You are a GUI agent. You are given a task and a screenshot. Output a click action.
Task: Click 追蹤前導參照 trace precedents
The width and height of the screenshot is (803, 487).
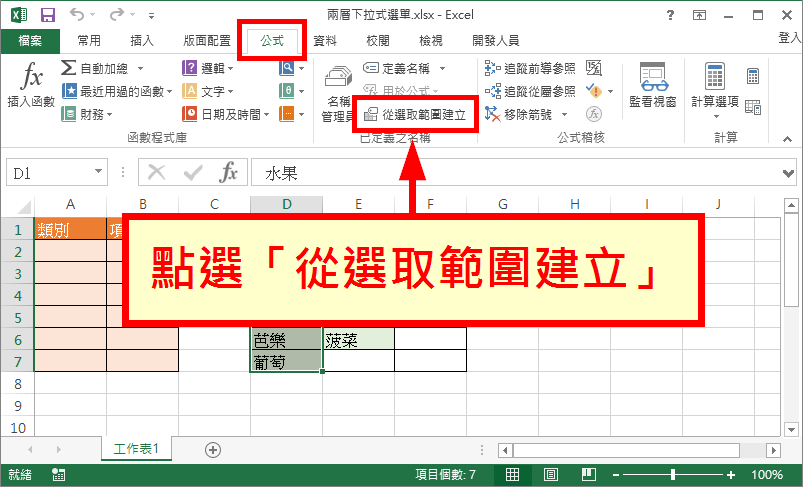(x=530, y=68)
